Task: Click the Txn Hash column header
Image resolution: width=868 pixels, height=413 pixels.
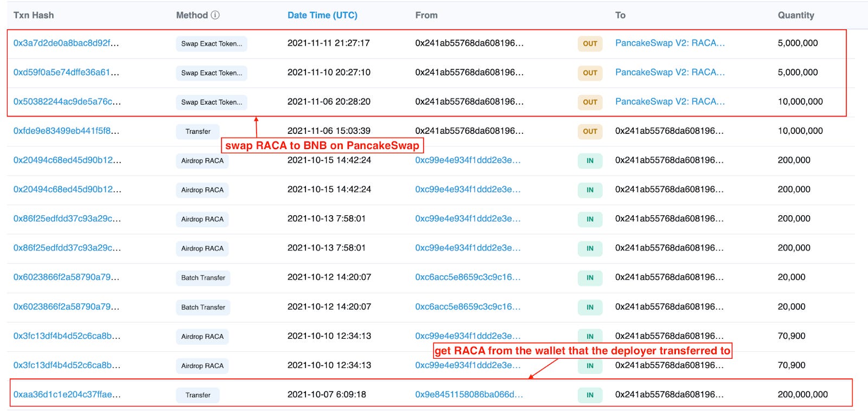Action: [34, 15]
